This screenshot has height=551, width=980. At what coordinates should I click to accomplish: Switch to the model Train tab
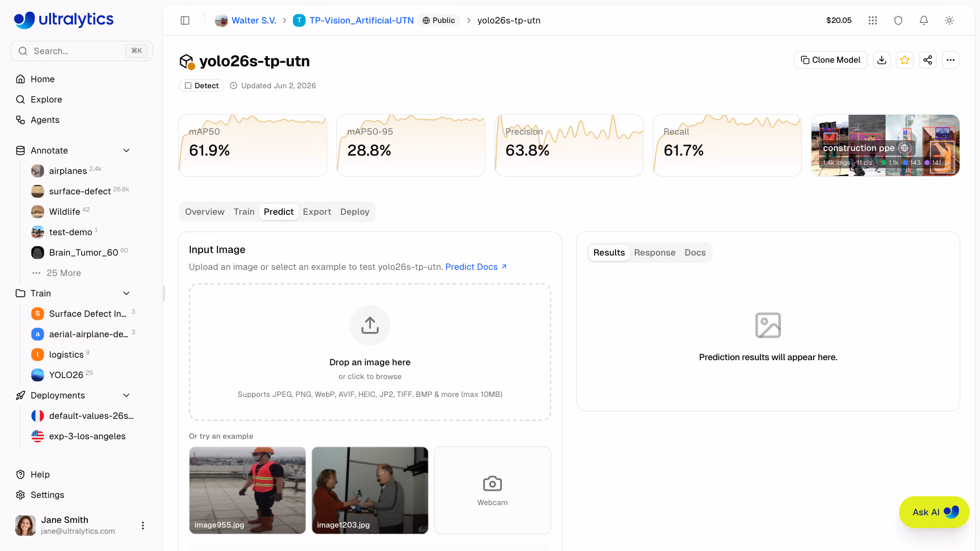pyautogui.click(x=244, y=212)
